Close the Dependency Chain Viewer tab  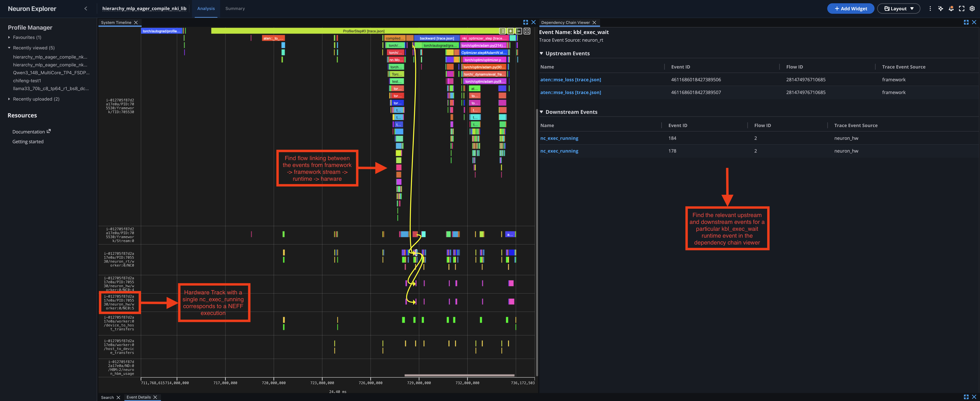[x=594, y=22]
